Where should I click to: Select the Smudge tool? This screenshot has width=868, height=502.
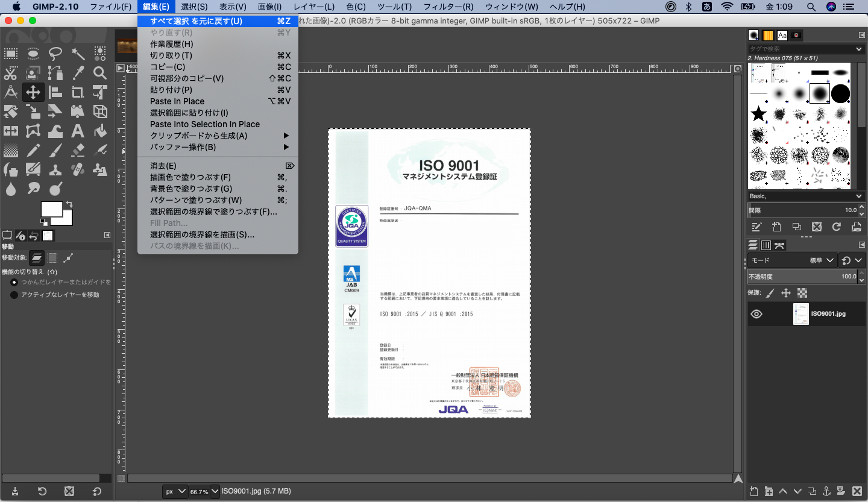pos(33,188)
